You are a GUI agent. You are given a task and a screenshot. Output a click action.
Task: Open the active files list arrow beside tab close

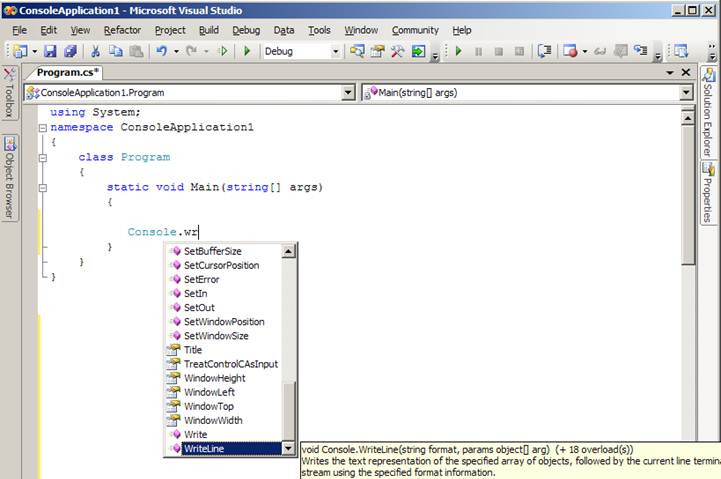670,73
